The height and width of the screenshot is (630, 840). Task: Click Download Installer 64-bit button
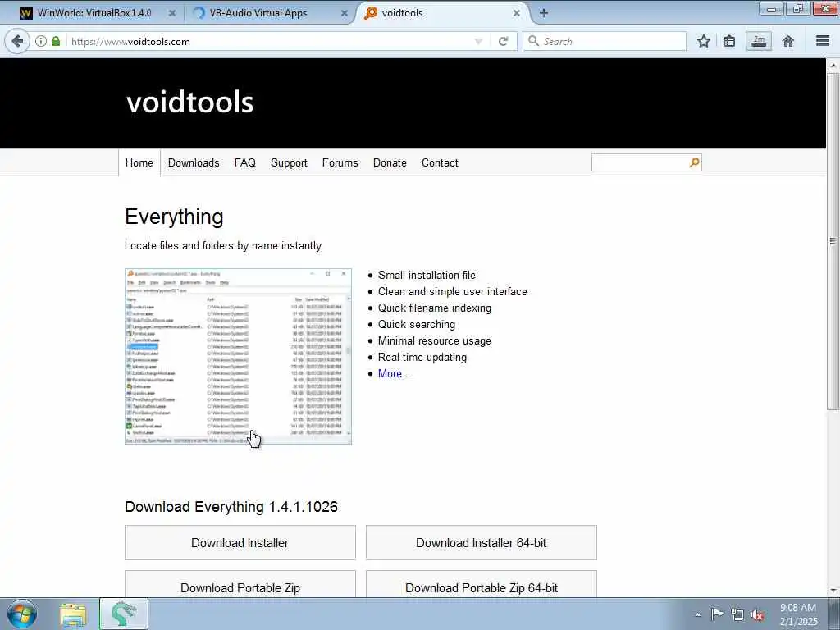click(481, 543)
